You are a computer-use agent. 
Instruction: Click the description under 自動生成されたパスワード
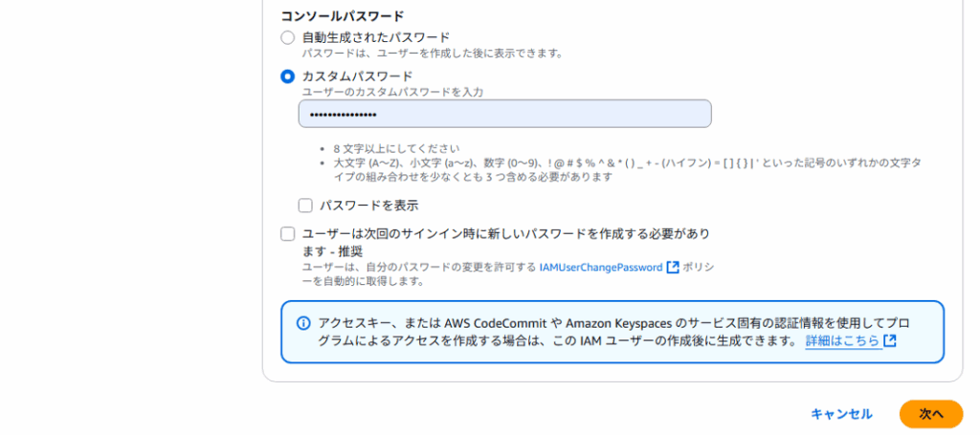pos(433,53)
